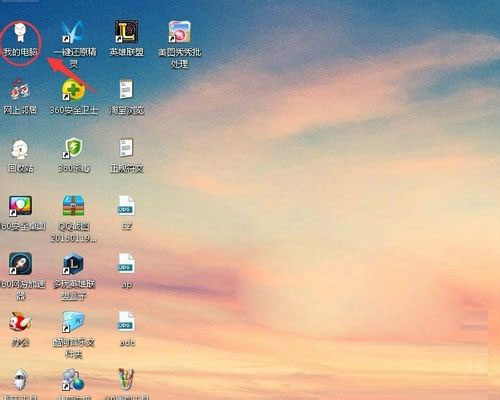Viewport: 500px width, 400px height.
Task: Open the 360安全桌面 colorful monitor shortcut
Action: pos(20,206)
